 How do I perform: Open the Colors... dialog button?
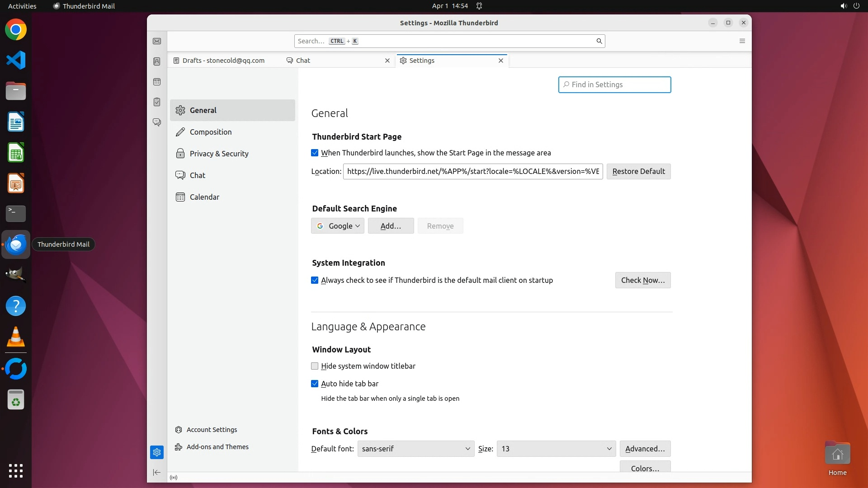(x=645, y=467)
